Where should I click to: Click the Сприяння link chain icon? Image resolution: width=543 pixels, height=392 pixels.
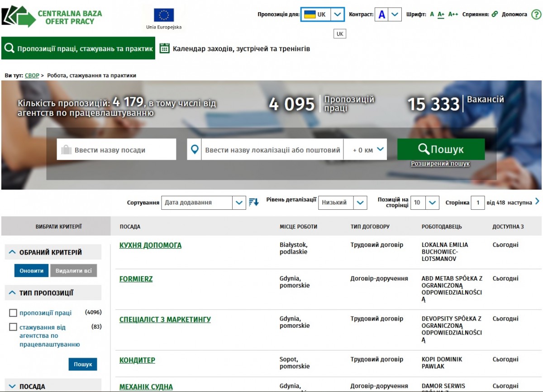[495, 14]
